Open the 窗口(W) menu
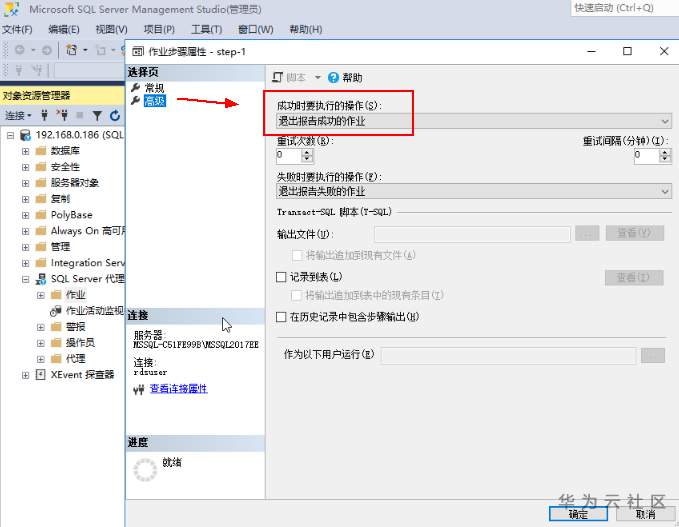This screenshot has height=527, width=679. click(x=255, y=29)
